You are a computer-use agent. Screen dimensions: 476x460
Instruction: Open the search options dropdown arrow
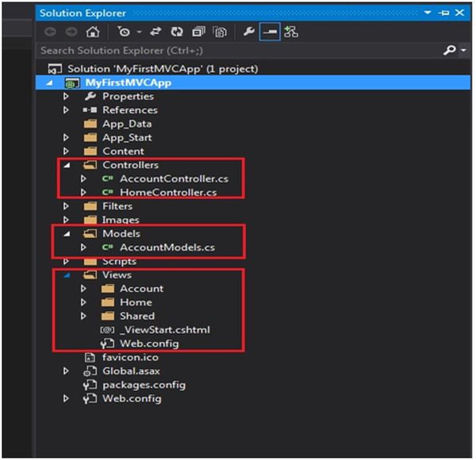[x=463, y=50]
